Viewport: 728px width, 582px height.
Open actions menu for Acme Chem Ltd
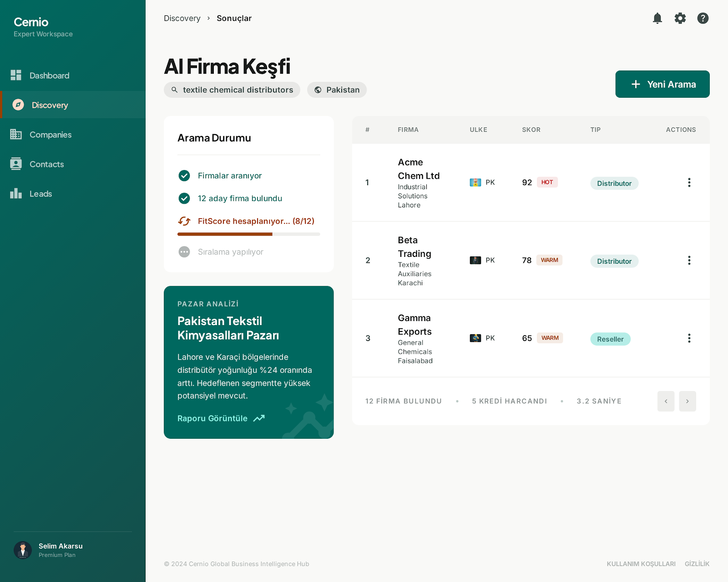689,182
